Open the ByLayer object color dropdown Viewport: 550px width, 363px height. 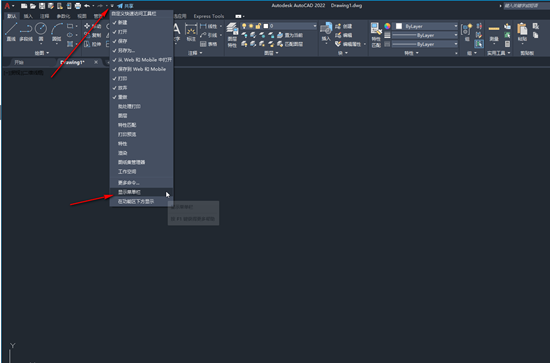pyautogui.click(x=427, y=26)
